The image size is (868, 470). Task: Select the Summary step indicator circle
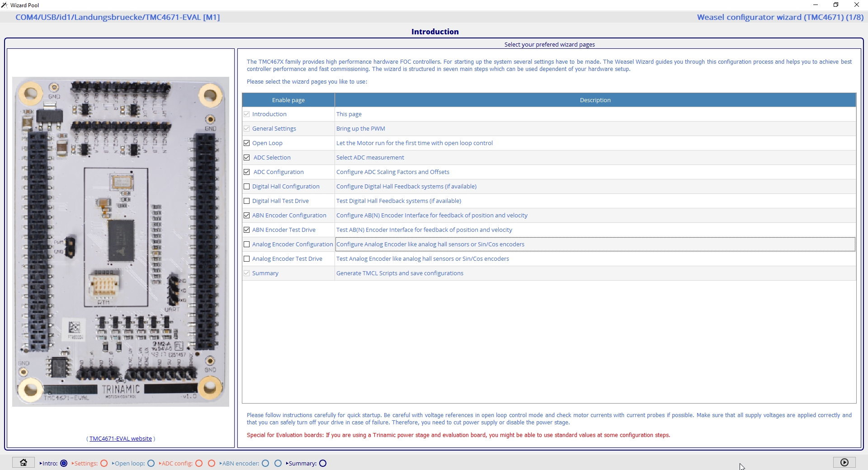pos(323,463)
